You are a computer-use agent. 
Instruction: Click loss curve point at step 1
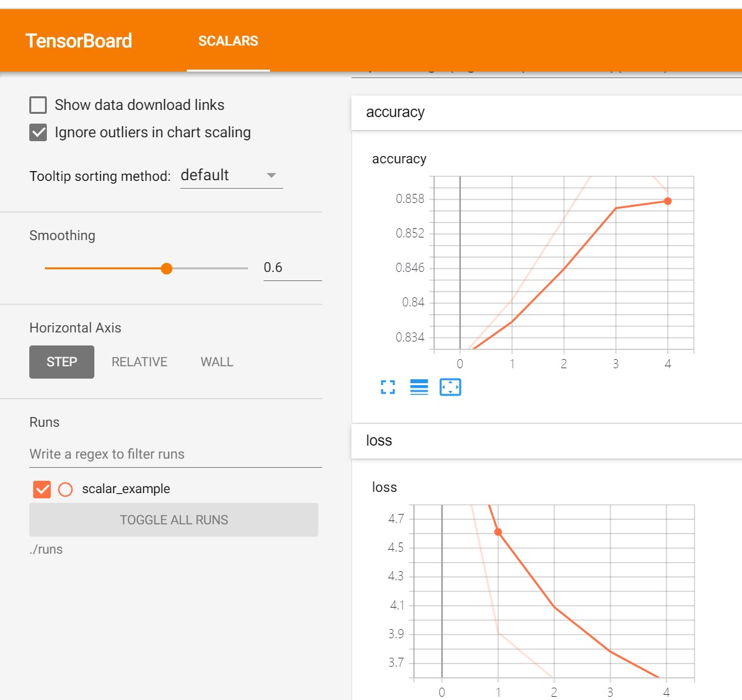498,532
